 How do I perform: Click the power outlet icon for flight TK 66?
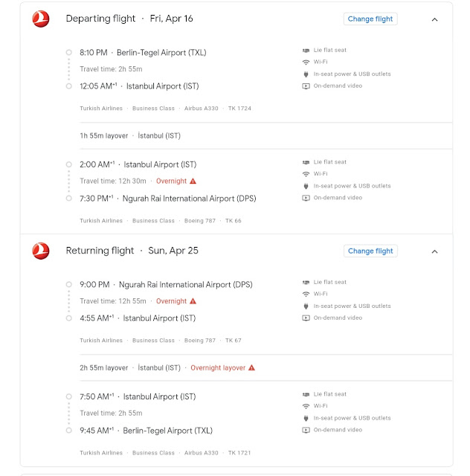coord(306,186)
